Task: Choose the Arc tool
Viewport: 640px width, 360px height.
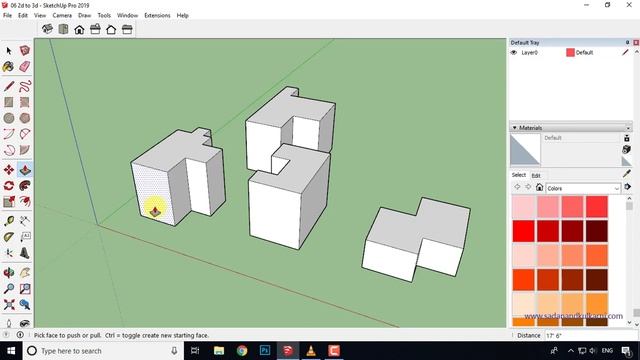Action: pos(9,134)
